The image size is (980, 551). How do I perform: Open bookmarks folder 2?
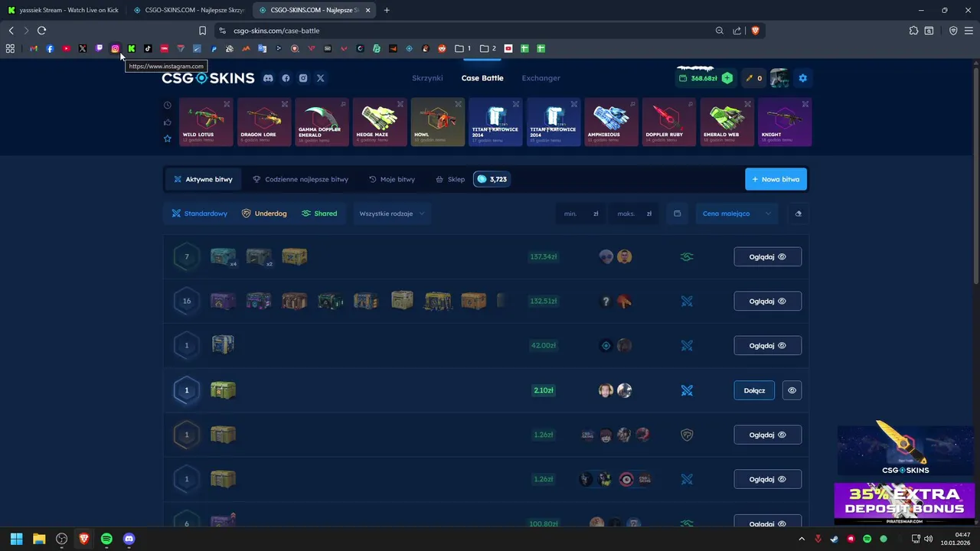coord(488,48)
